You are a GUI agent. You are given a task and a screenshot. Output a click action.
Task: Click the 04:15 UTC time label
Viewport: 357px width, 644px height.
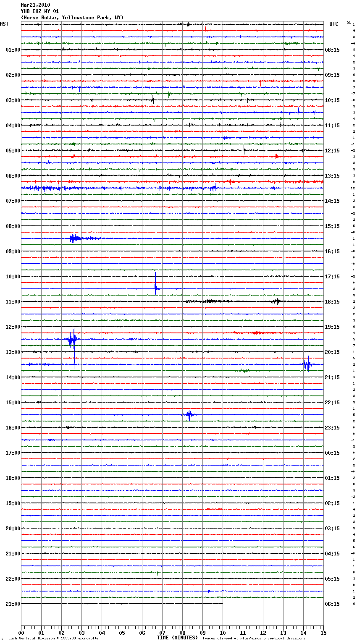(332, 554)
